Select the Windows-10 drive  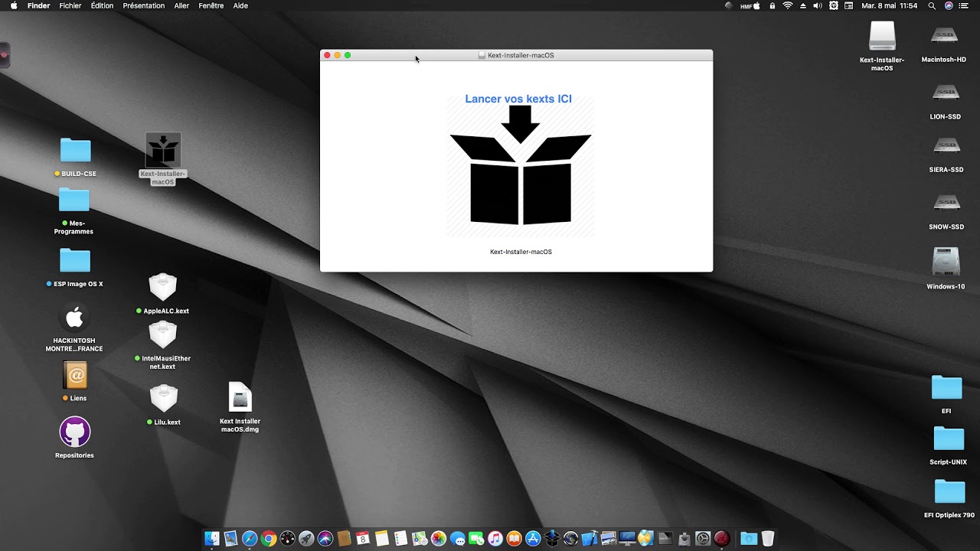946,262
